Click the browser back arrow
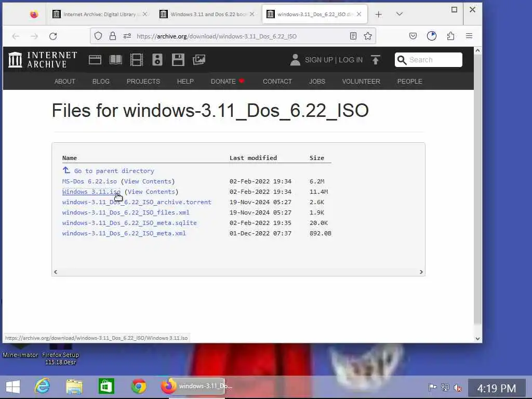532x399 pixels. point(16,36)
